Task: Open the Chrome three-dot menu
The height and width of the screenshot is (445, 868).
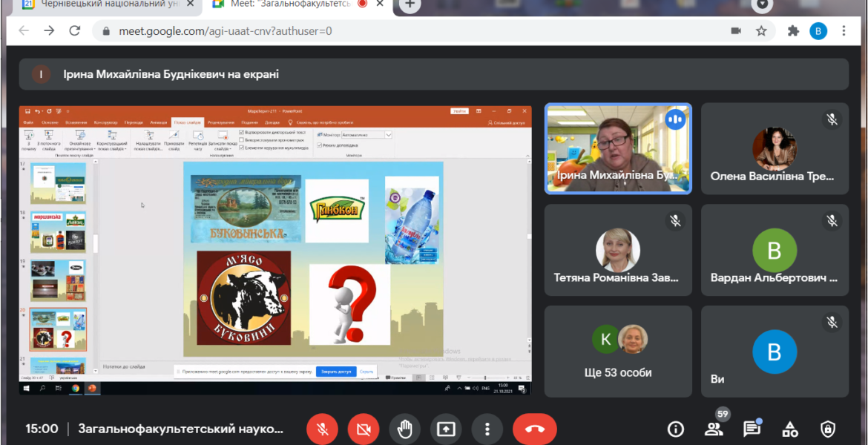Action: (x=844, y=31)
